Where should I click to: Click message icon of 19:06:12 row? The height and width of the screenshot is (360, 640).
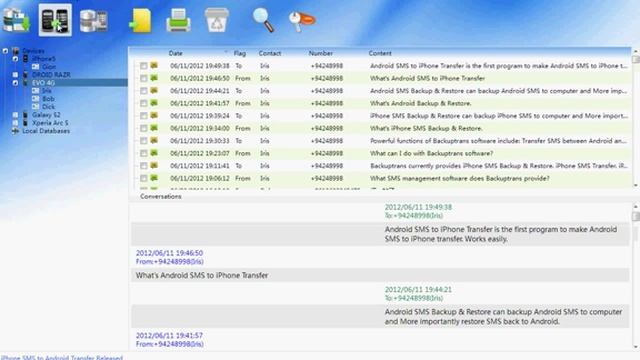pyautogui.click(x=154, y=178)
